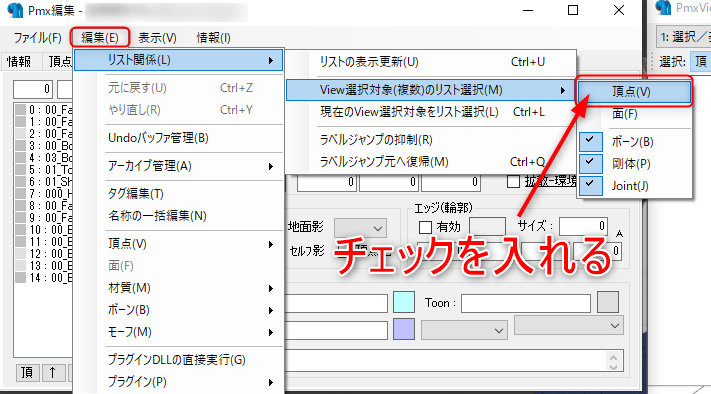
Task: Select list row 3 : 00_Bo
Action: click(44, 146)
